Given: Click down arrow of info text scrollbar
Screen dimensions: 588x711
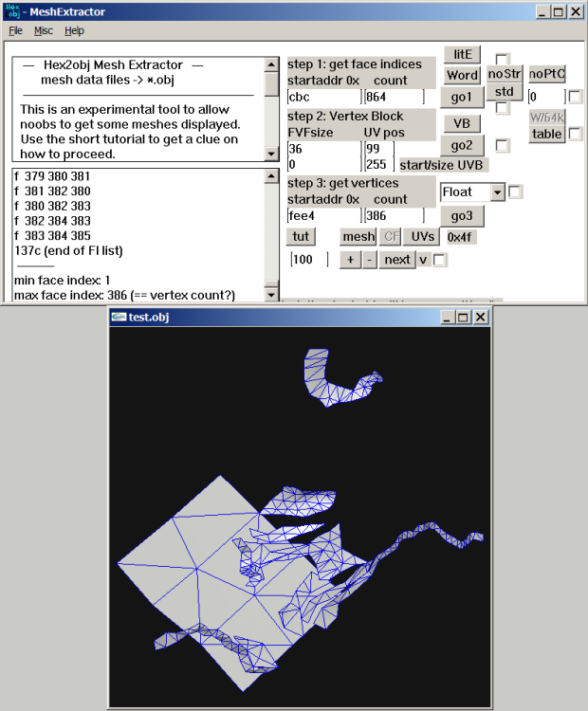Looking at the screenshot, I should click(271, 154).
